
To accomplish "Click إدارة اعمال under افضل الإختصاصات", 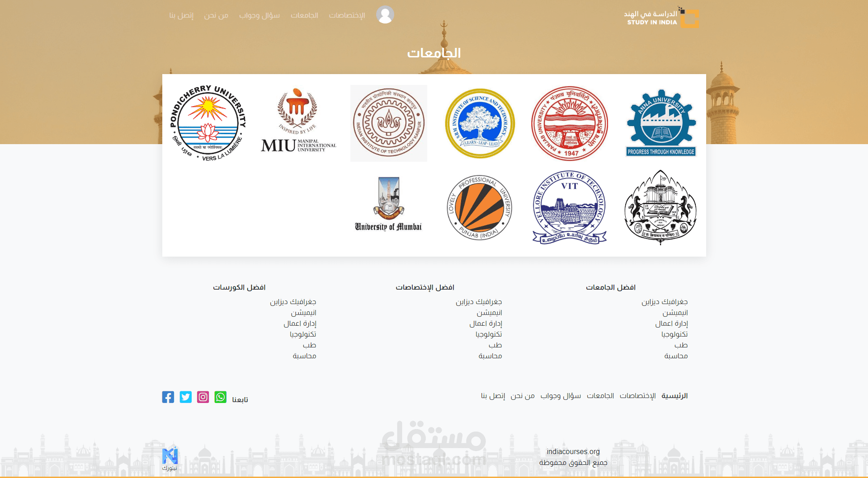I will click(x=486, y=323).
